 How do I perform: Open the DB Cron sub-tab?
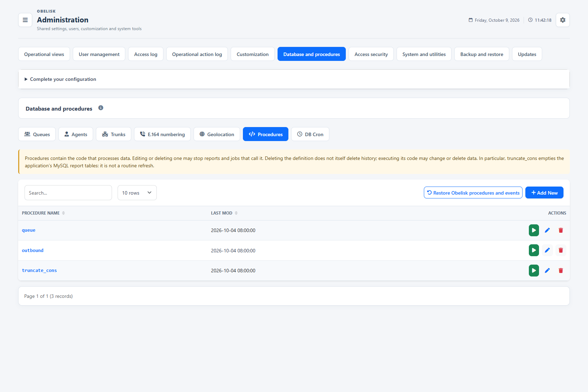(x=310, y=134)
